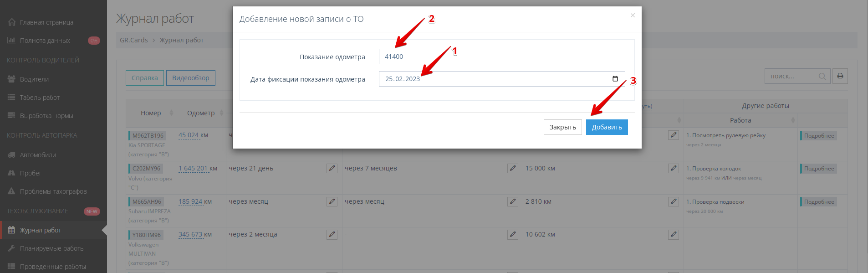Click edit pencil next to 2 810 км
This screenshot has width=868, height=273.
pyautogui.click(x=674, y=201)
